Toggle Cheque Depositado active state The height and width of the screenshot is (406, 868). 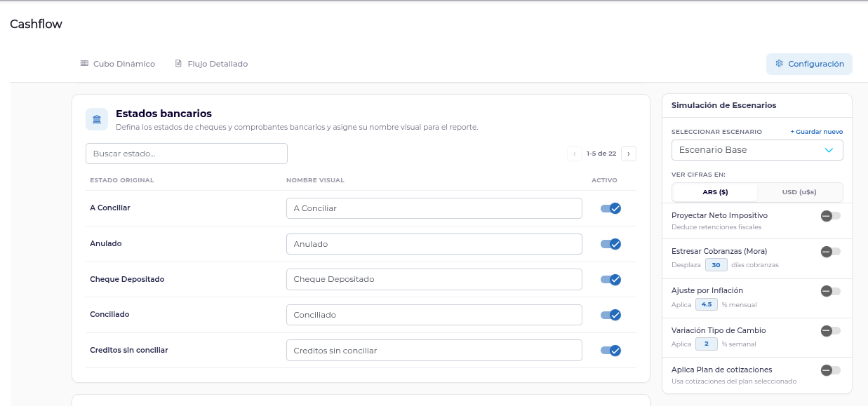pos(610,279)
